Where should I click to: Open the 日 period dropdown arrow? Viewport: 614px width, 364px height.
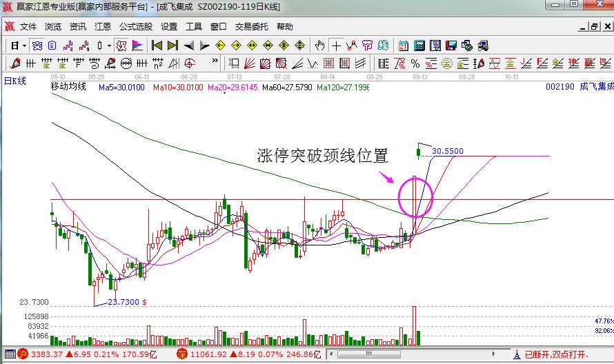[24, 45]
